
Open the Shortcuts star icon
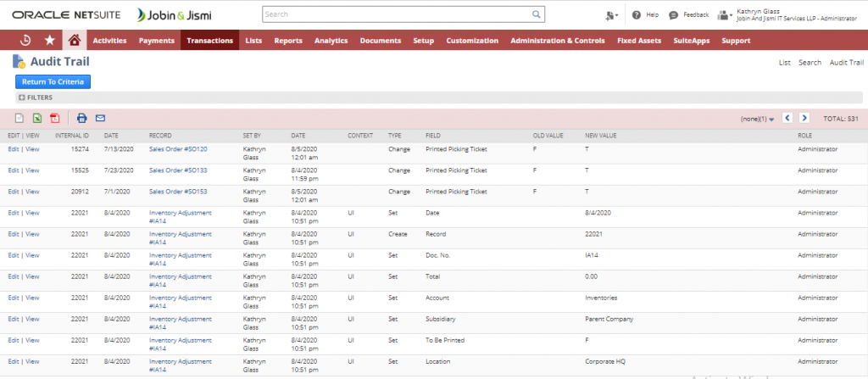pos(50,40)
